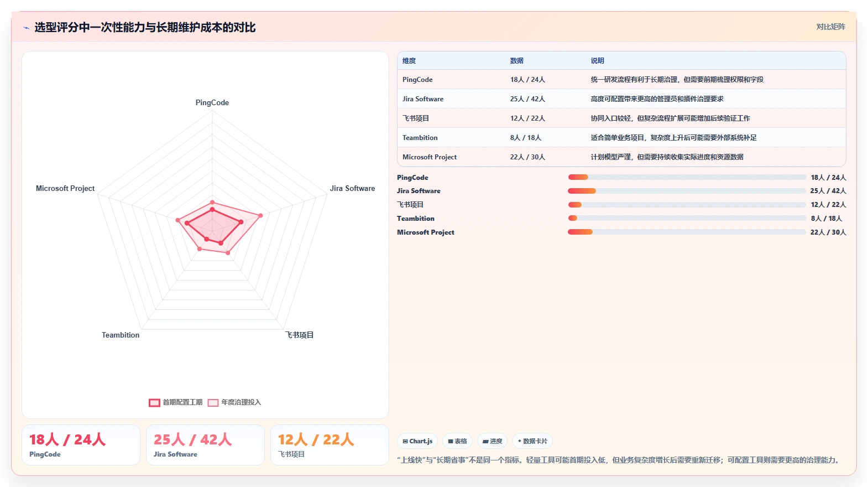Click the PingCode progress bar
The height and width of the screenshot is (487, 868).
click(x=687, y=177)
